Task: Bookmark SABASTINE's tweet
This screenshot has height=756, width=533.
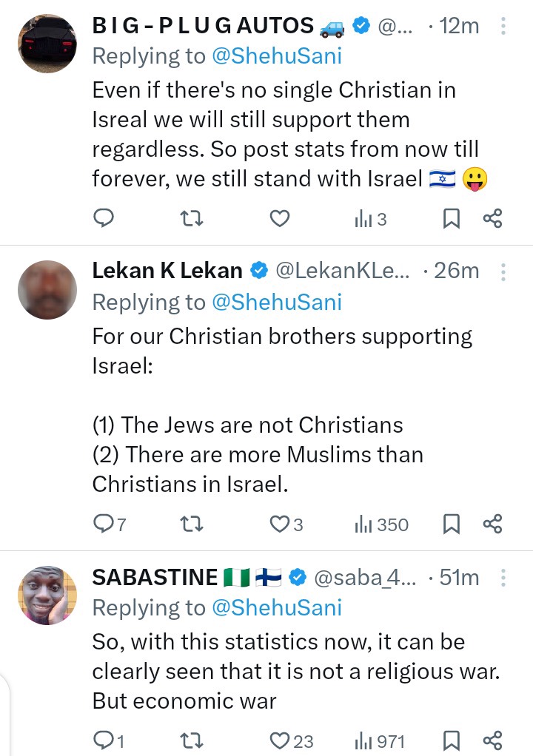Action: point(452,740)
